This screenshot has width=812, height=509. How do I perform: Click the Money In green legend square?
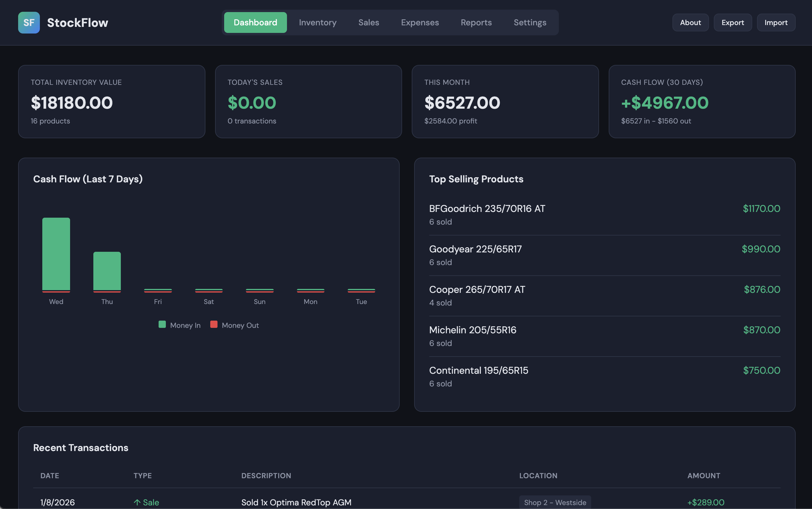162,324
